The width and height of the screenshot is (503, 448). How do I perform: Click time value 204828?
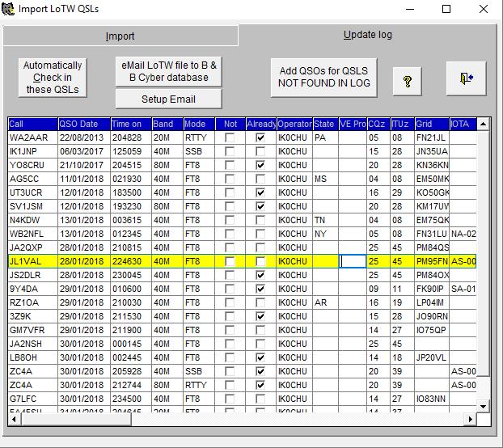[127, 138]
